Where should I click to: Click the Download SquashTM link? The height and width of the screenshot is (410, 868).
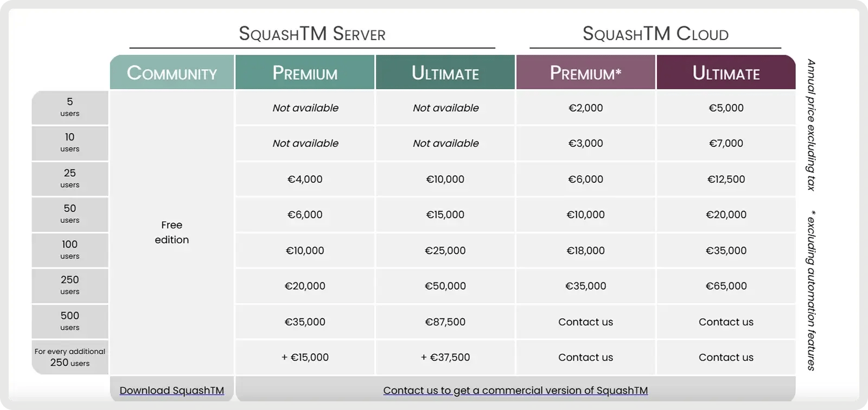pyautogui.click(x=171, y=390)
